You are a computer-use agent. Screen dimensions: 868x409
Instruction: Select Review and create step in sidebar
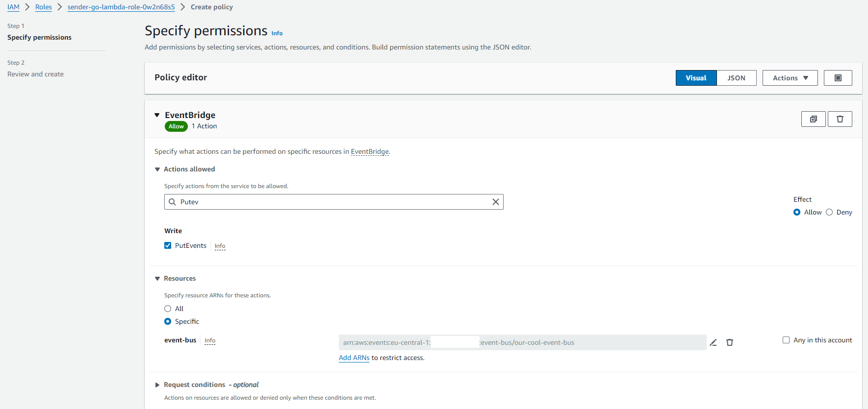pos(35,74)
